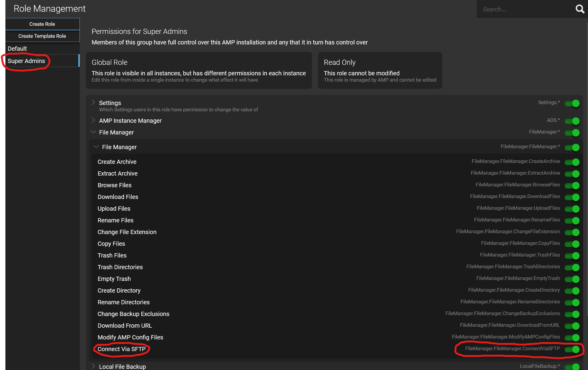Select the Super Admins role
This screenshot has height=370, width=588.
[42, 61]
